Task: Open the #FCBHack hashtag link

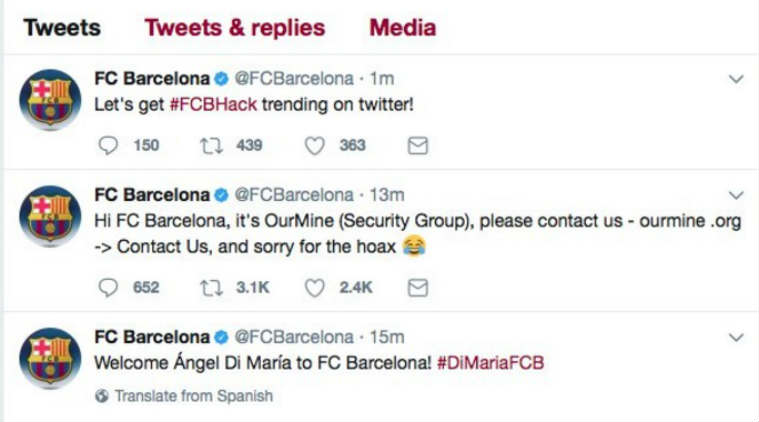Action: pyautogui.click(x=213, y=105)
